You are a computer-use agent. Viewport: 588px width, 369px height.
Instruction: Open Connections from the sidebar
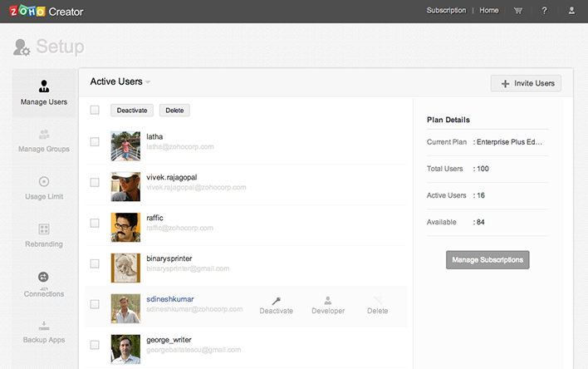44,283
